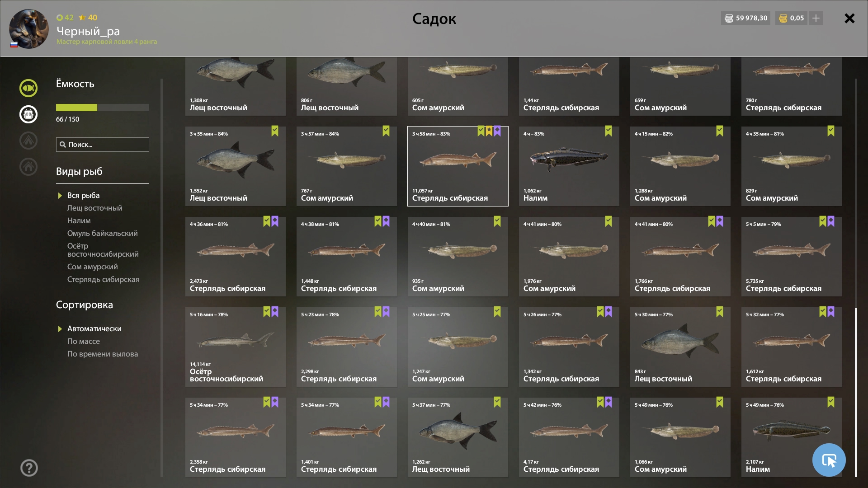Select Автоматически sorting option

coord(94,328)
